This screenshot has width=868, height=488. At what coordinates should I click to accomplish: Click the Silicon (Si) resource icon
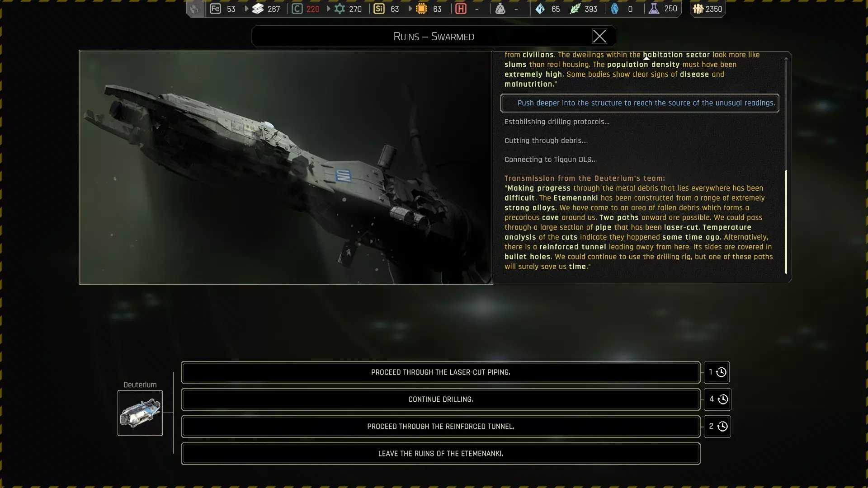379,9
